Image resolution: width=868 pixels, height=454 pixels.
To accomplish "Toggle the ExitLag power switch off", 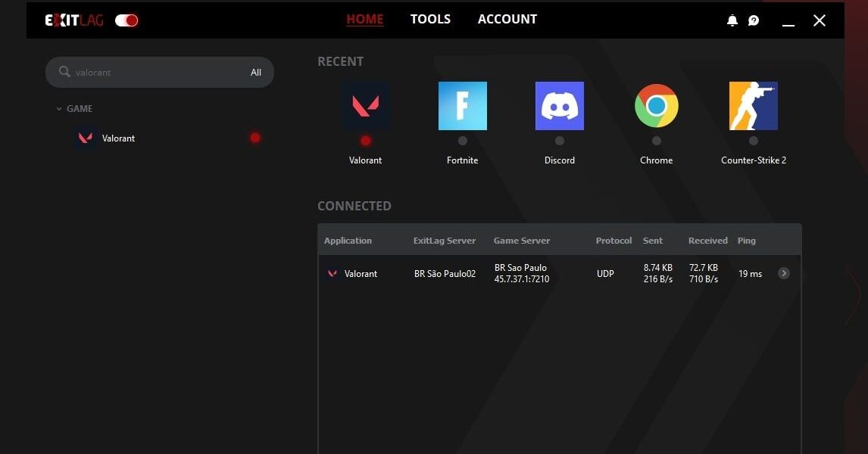I will pos(126,20).
